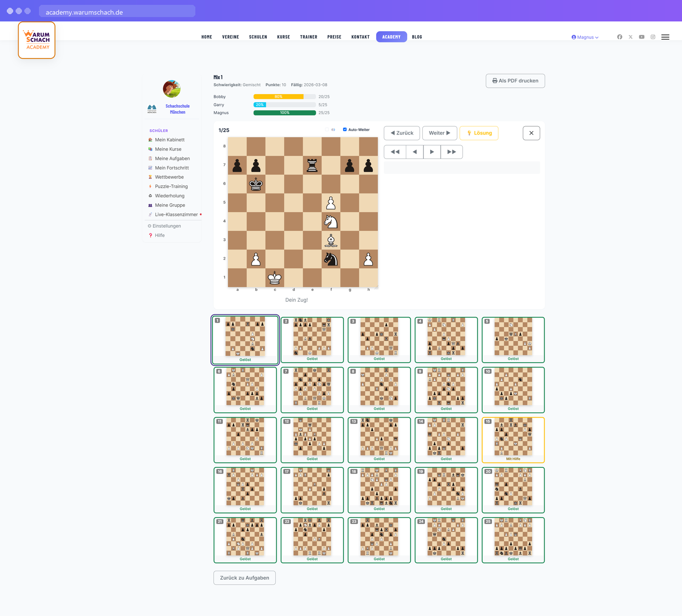Open the KURSE menu item
Viewport: 682px width, 616px height.
tap(284, 37)
